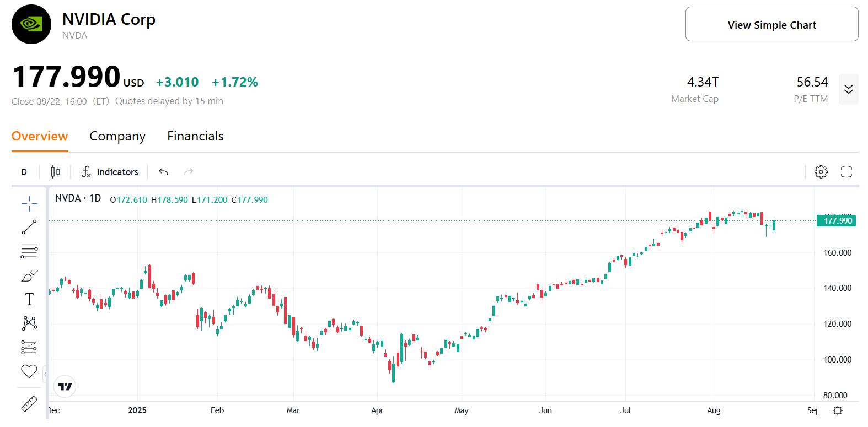Viewport: 868px width, 427px height.
Task: Click the View Simple Chart button
Action: pyautogui.click(x=771, y=25)
